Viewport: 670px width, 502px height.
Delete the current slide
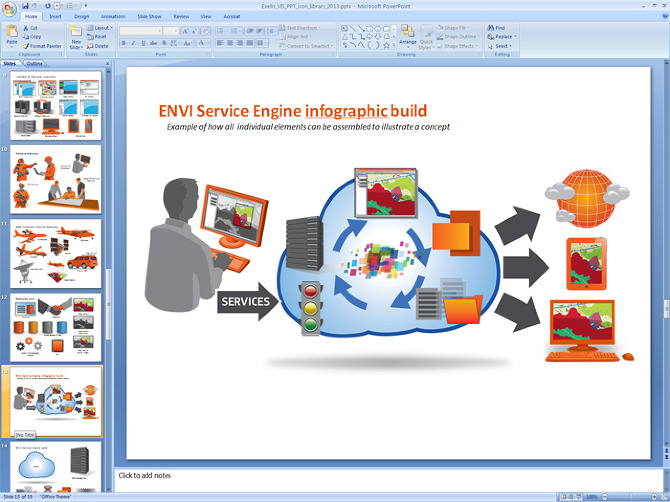coord(97,46)
